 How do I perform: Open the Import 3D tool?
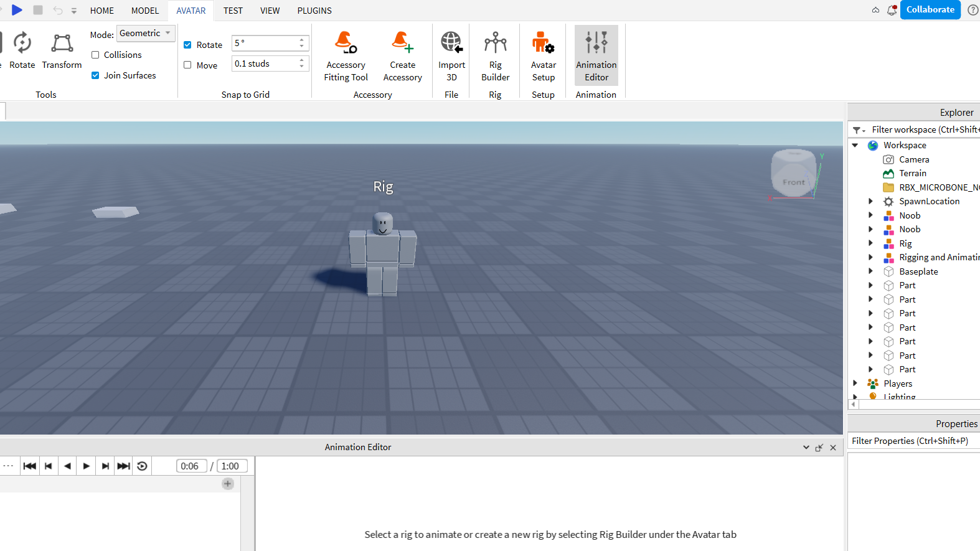pyautogui.click(x=451, y=56)
